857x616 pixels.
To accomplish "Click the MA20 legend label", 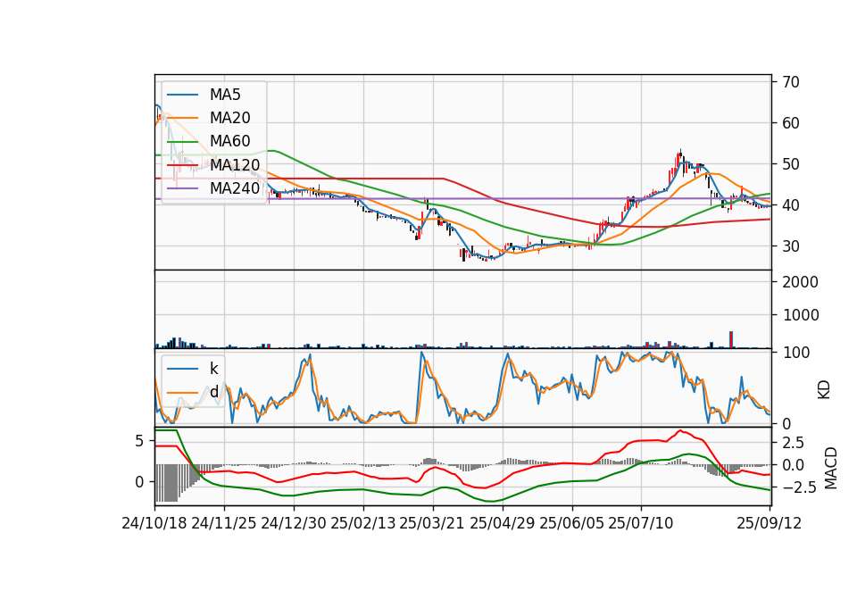I will point(229,118).
